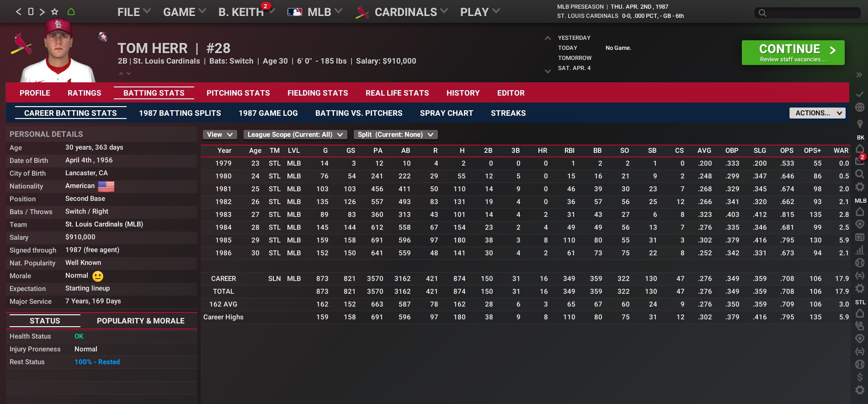The height and width of the screenshot is (404, 868).
Task: Sort table by the WAR column header
Action: click(x=841, y=151)
